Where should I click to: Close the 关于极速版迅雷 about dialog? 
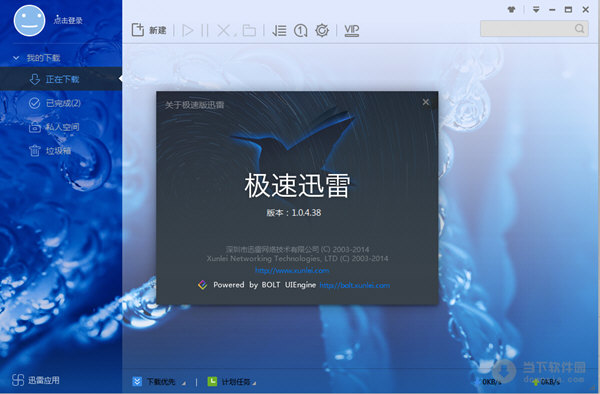pyautogui.click(x=426, y=102)
